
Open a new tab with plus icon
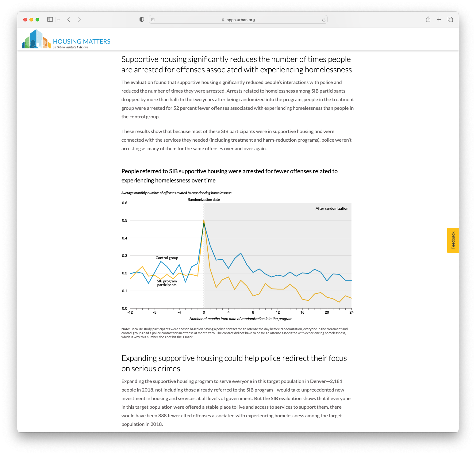[439, 20]
